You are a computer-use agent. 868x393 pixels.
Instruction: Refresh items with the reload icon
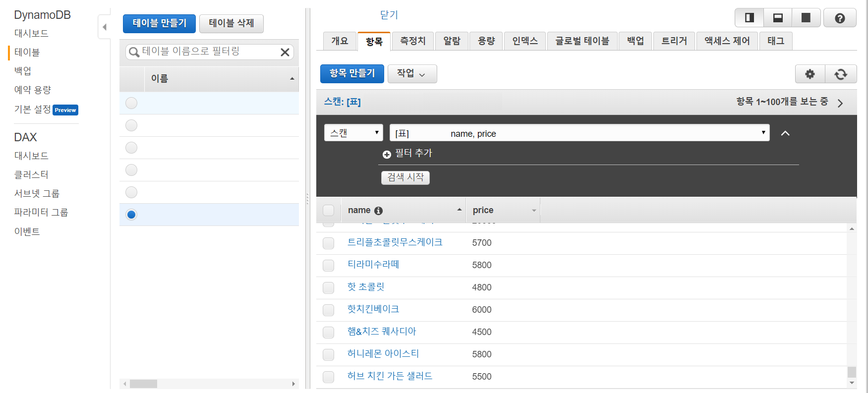tap(841, 74)
